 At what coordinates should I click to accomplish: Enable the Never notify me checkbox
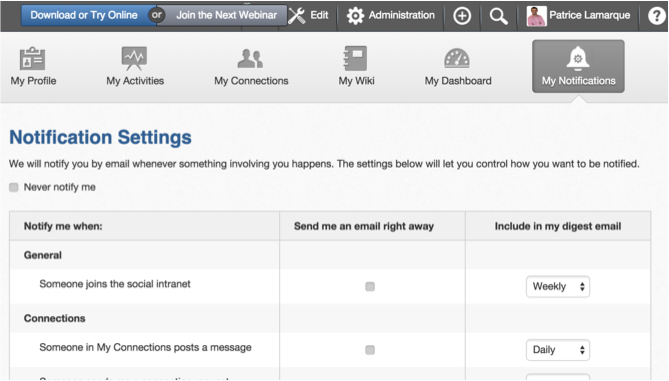tap(14, 187)
